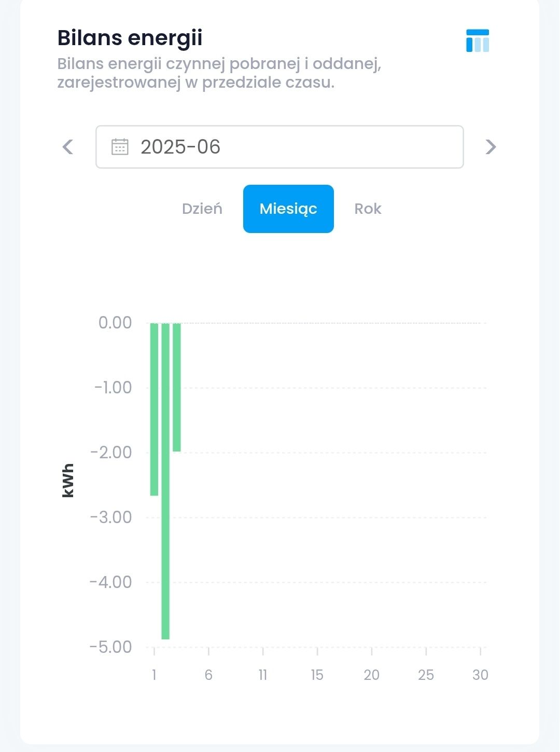Image resolution: width=560 pixels, height=752 pixels.
Task: Click the green bar for day 3
Action: pyautogui.click(x=177, y=388)
